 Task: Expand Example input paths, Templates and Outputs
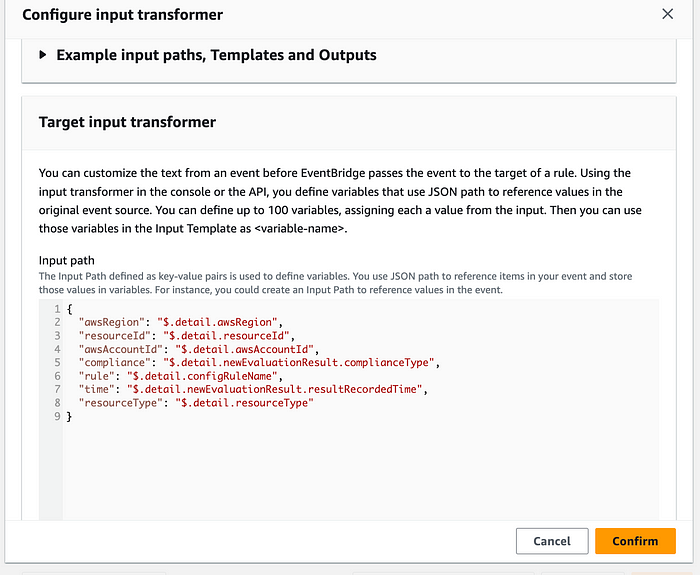coord(43,55)
